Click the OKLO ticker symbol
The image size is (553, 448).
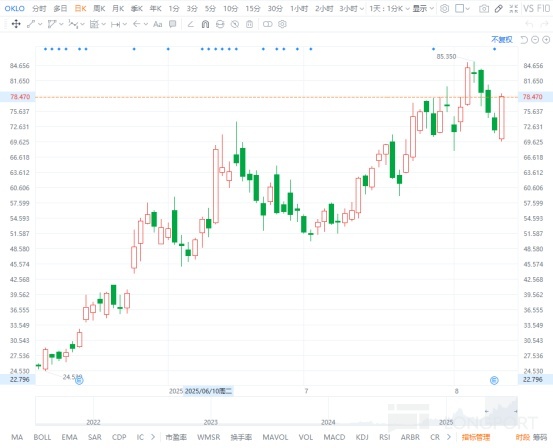pyautogui.click(x=14, y=8)
